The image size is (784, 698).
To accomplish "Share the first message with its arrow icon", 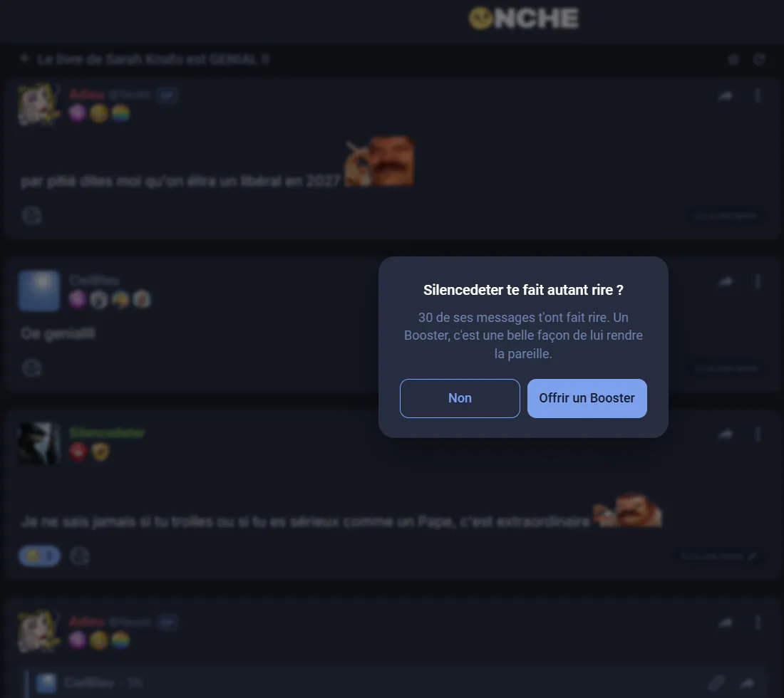I will [726, 95].
